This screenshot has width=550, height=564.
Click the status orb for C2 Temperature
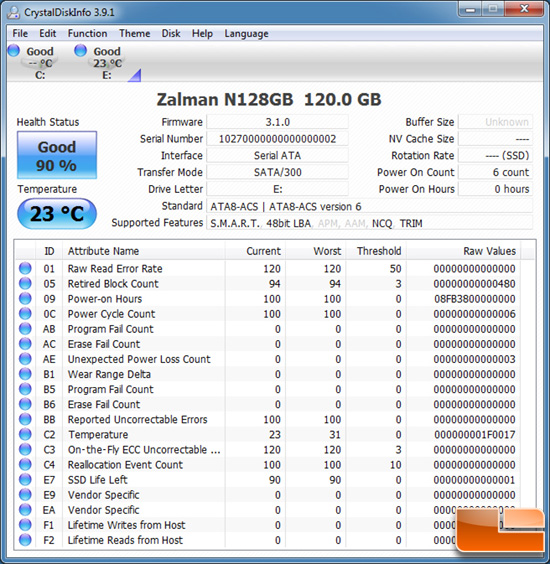point(25,435)
